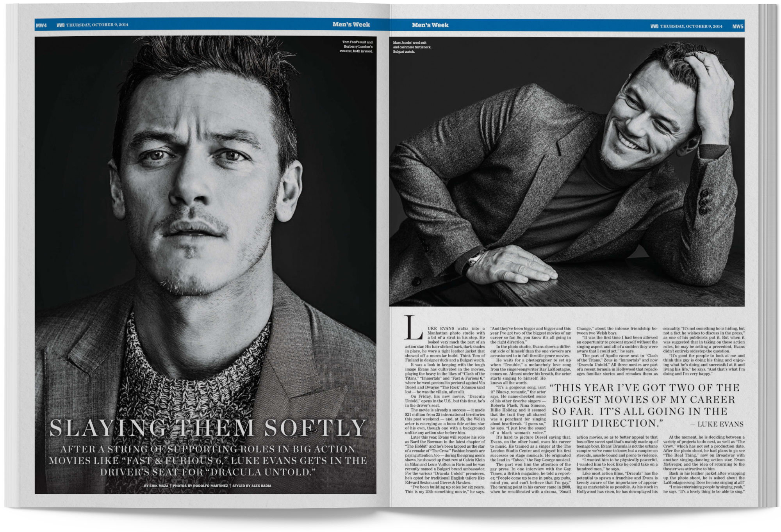Click the Photos by Rodolfo Martinez credit
781x532 pixels.
tap(201, 486)
